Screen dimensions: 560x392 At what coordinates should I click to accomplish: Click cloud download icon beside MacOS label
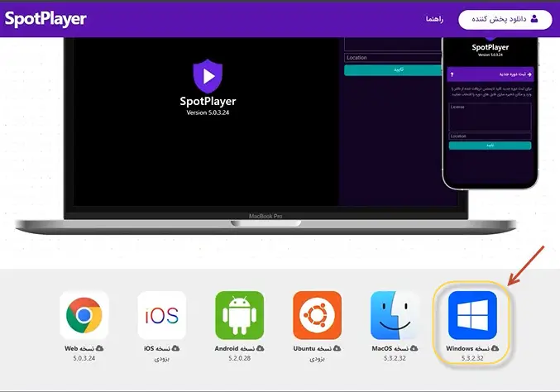[414, 348]
